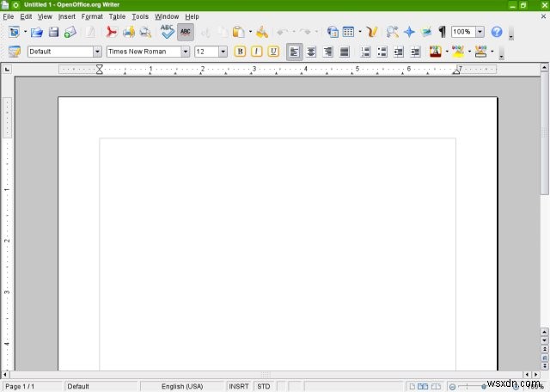Click the INSRT insert mode status field
The image size is (550, 392).
pos(239,386)
